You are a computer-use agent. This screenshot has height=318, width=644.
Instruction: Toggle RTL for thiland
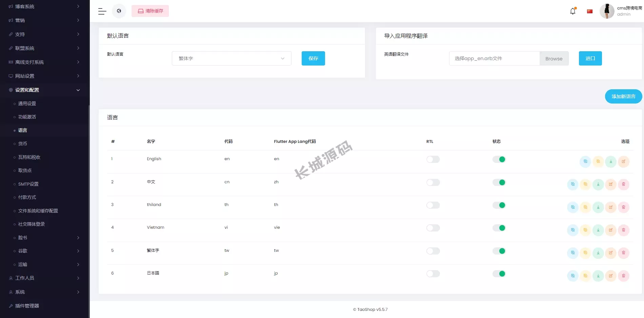[433, 205]
